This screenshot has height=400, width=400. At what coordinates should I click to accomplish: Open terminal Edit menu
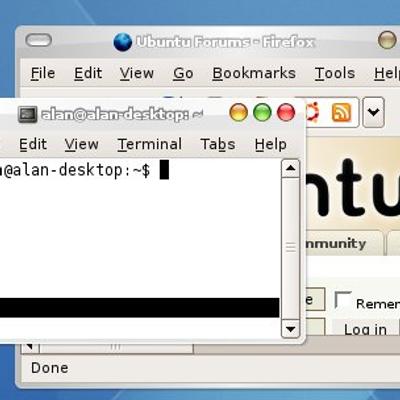[x=33, y=145]
